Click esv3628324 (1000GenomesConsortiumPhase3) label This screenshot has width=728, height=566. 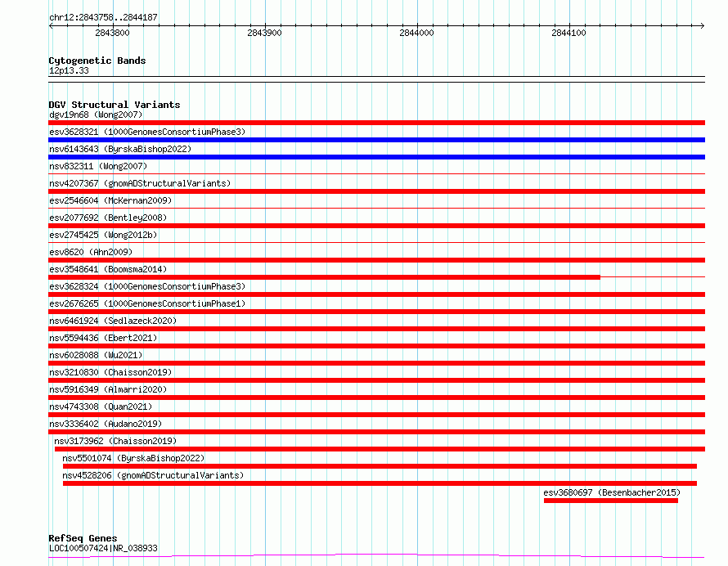(147, 286)
